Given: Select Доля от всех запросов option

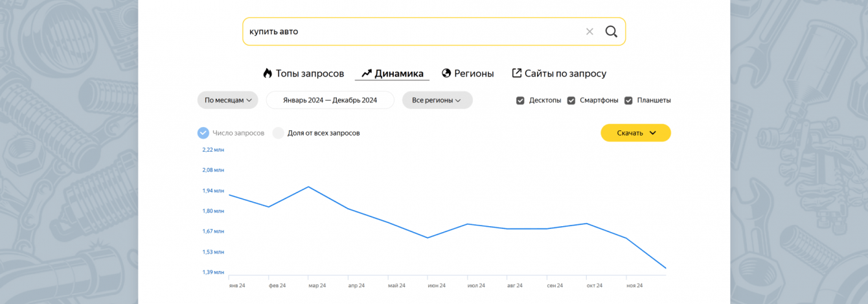Looking at the screenshot, I should (x=279, y=133).
